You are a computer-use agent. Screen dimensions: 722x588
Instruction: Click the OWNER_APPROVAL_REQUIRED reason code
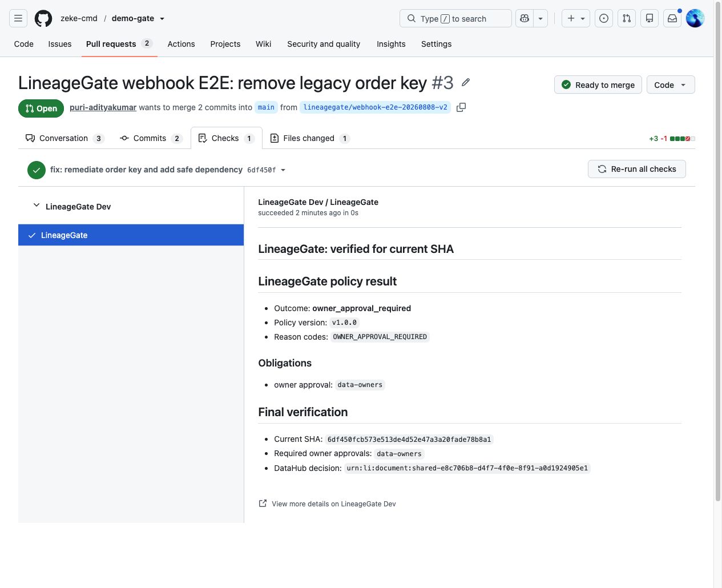click(x=380, y=337)
